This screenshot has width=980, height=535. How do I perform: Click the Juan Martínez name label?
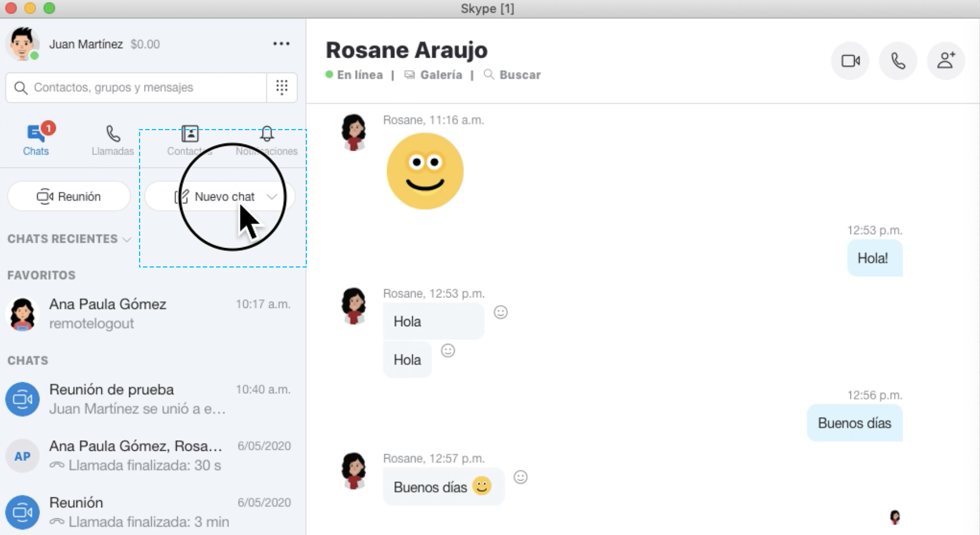tap(86, 44)
